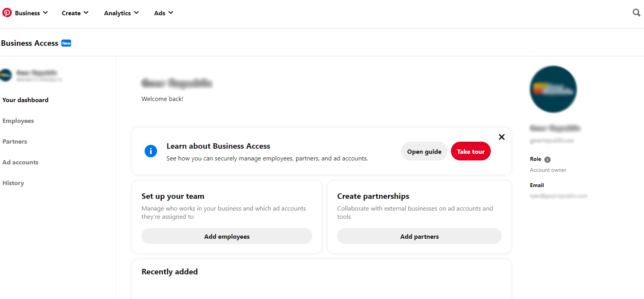View History in the sidebar
This screenshot has width=644, height=299.
[13, 183]
